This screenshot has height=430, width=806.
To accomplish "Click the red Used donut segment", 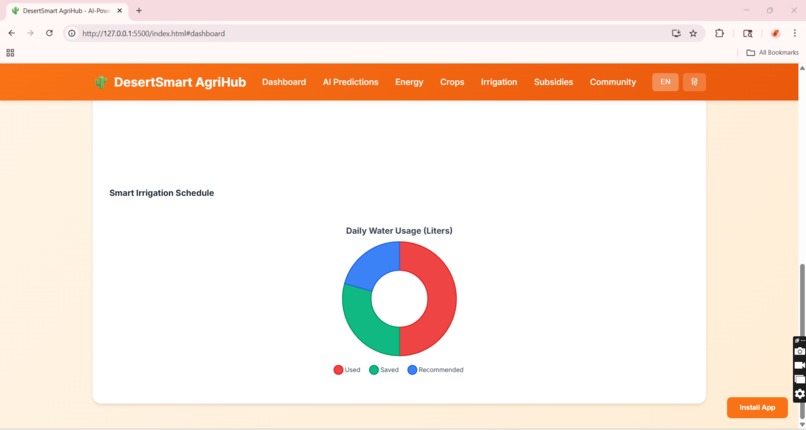I will pyautogui.click(x=441, y=298).
